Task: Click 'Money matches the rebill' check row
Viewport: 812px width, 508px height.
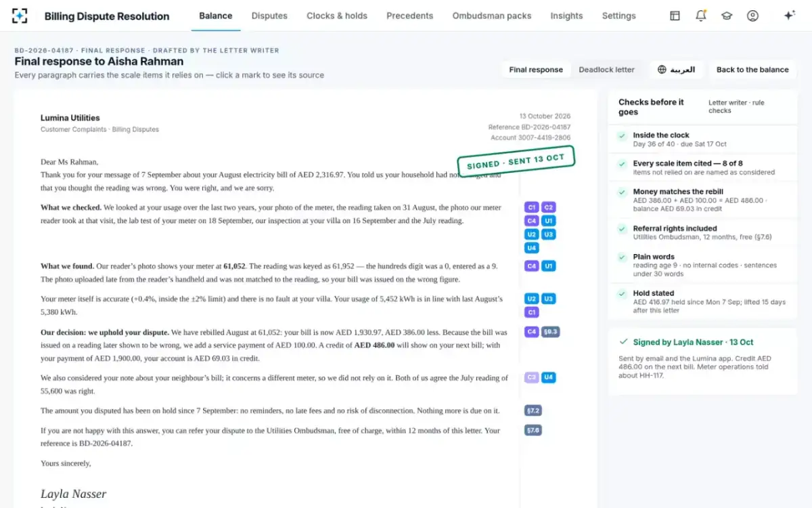Action: [702, 200]
